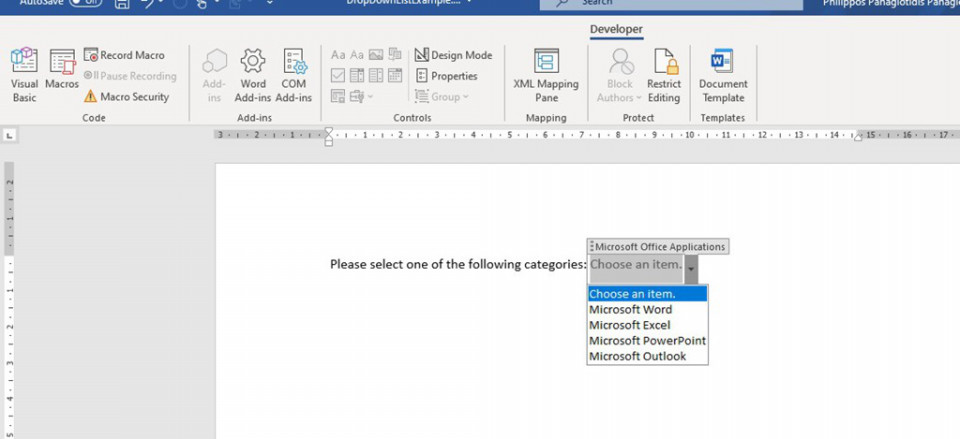Open Macro Security settings
Image resolution: width=960 pixels, height=439 pixels.
tap(126, 97)
